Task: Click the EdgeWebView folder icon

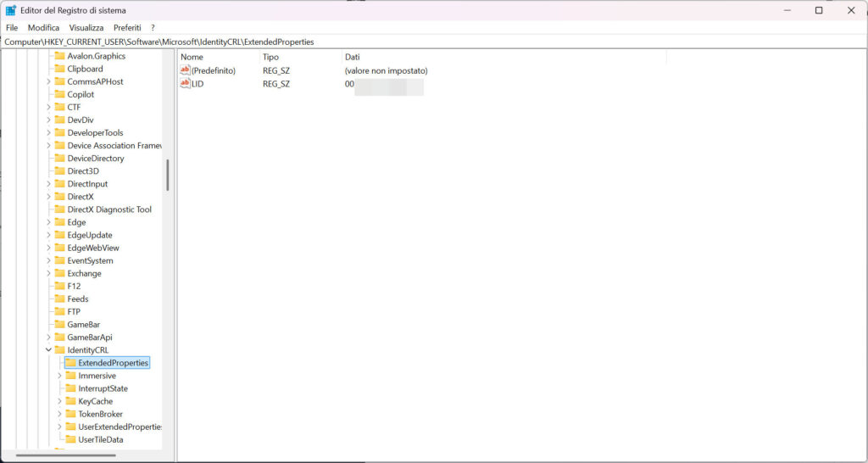Action: pos(60,248)
